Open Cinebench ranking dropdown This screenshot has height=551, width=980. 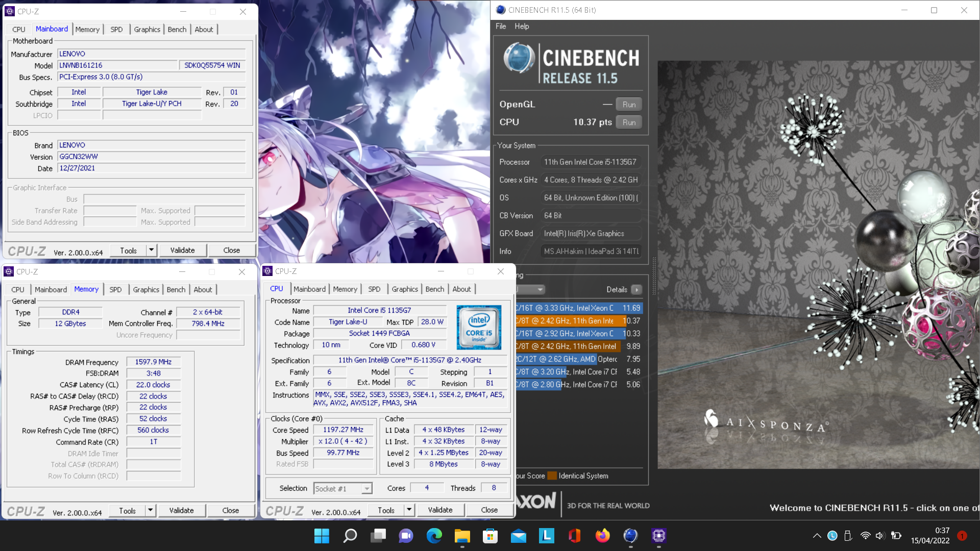[531, 289]
